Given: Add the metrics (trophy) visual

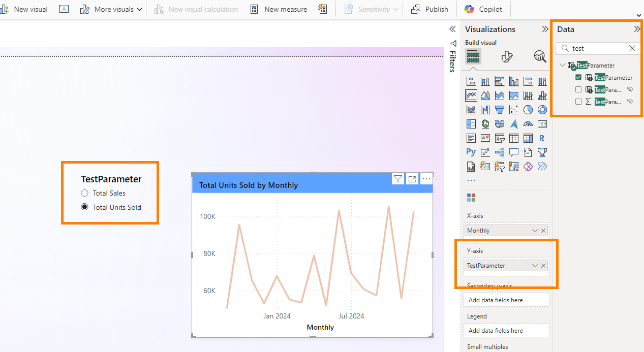Looking at the screenshot, I should tap(542, 152).
